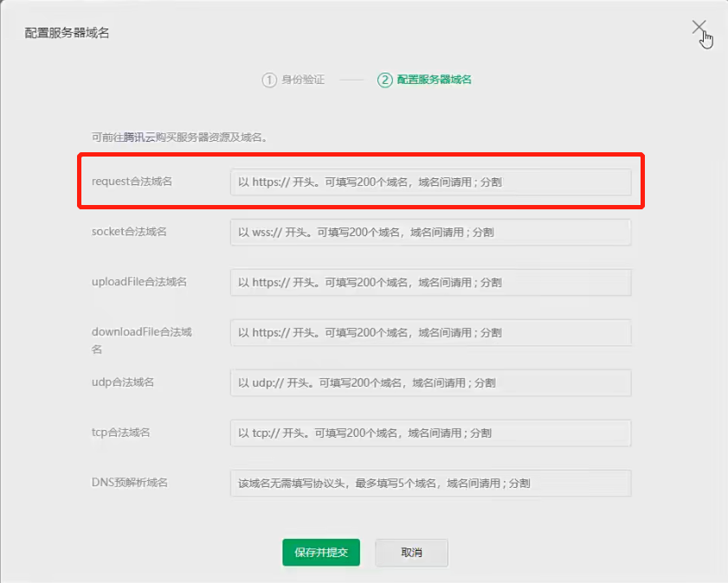This screenshot has width=728, height=583.
Task: Click the 配置服务器域名 dialog title text
Action: tap(67, 33)
